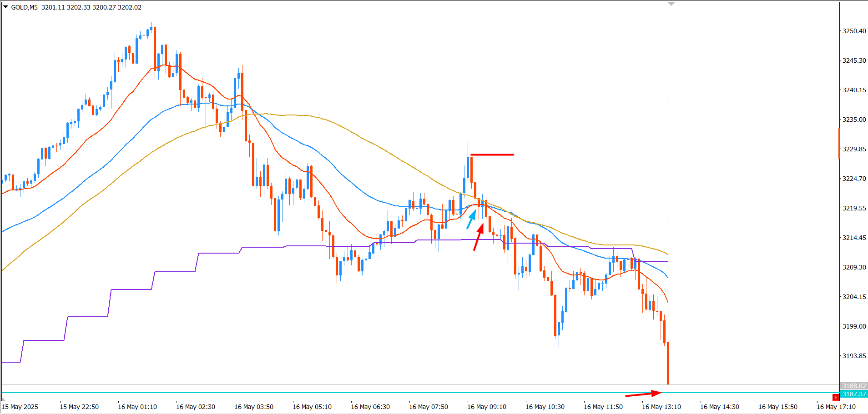Click the 16 May 05:10 time label
The width and height of the screenshot is (868, 414).
pos(312,407)
